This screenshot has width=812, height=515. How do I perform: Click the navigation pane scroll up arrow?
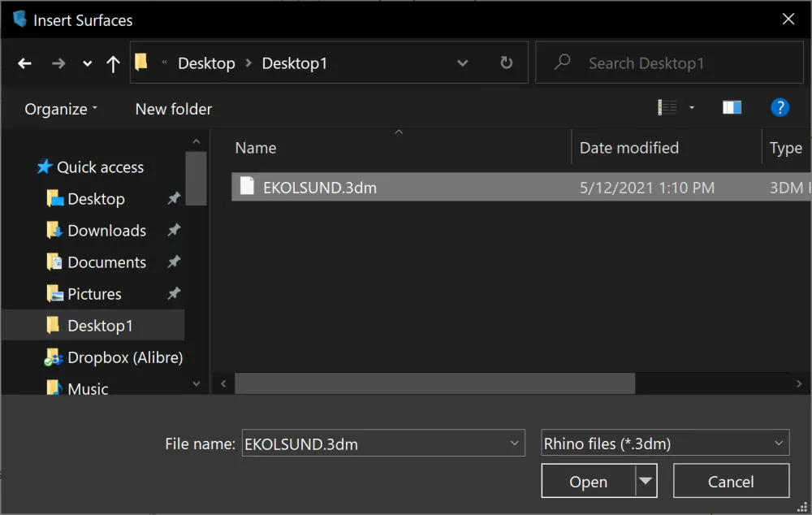click(197, 141)
